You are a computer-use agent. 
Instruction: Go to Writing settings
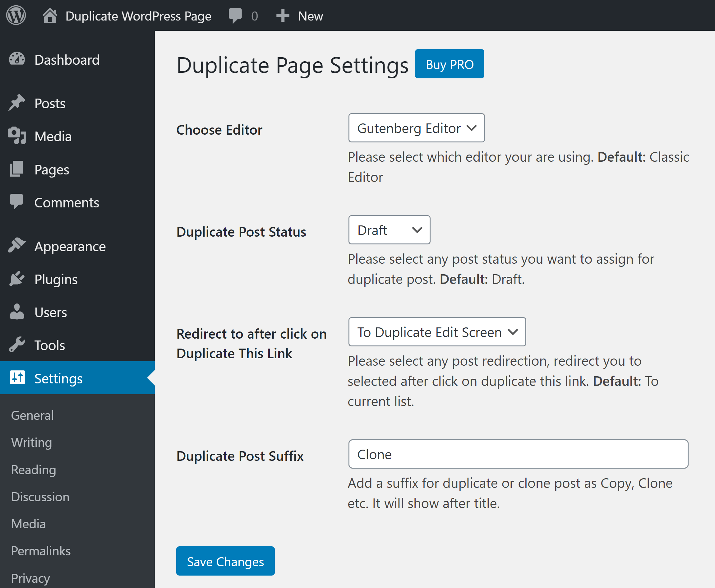click(31, 442)
